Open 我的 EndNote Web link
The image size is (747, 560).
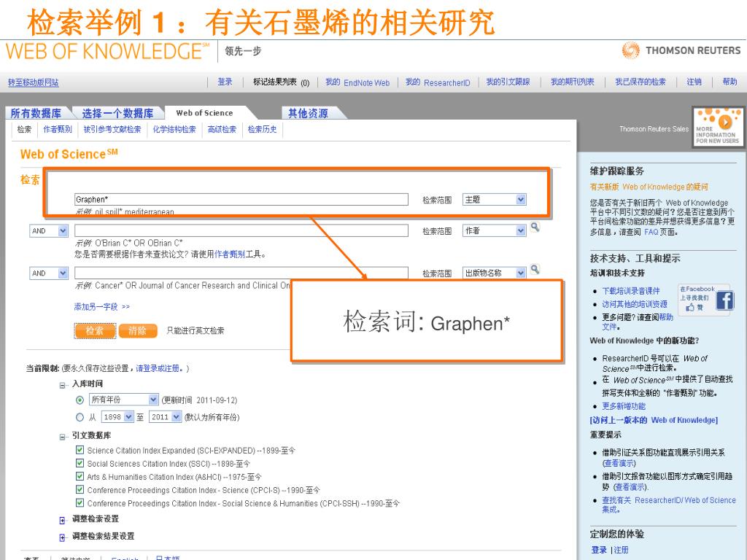357,82
